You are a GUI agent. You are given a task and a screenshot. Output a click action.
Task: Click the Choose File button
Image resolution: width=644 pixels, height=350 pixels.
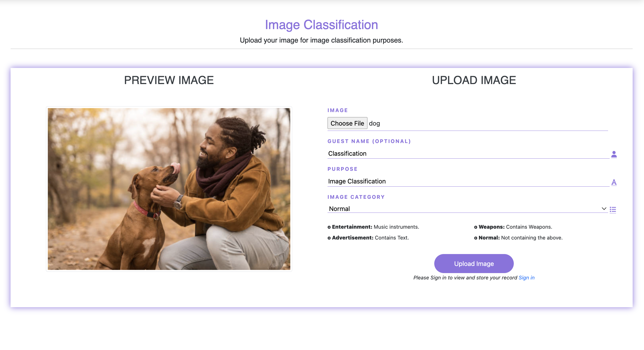pos(347,123)
